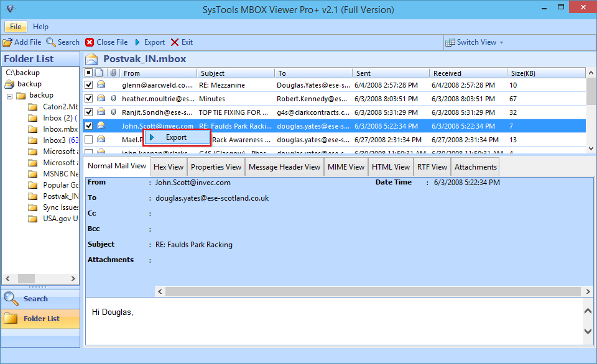Viewport: 597px width, 364px height.
Task: Check the Mael email row checkbox
Action: click(89, 140)
